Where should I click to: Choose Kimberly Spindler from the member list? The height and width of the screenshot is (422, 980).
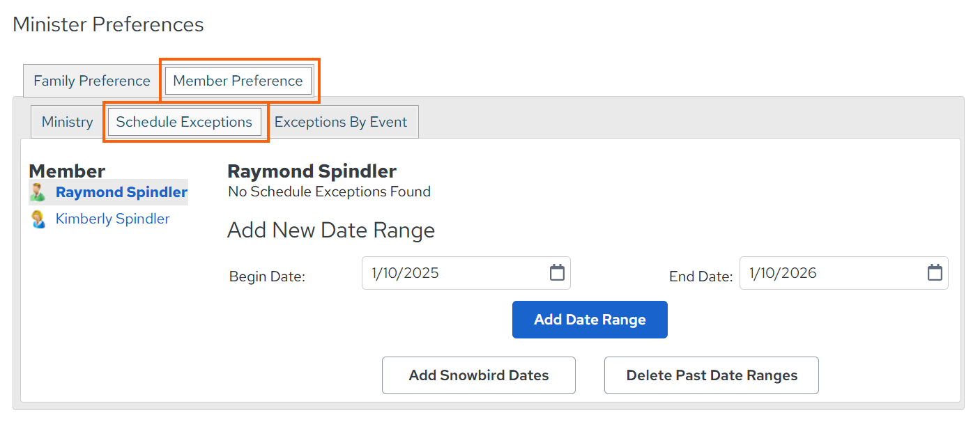(x=112, y=219)
